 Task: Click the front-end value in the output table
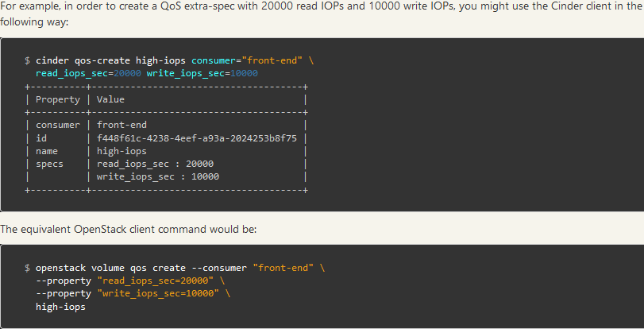pyautogui.click(x=121, y=125)
